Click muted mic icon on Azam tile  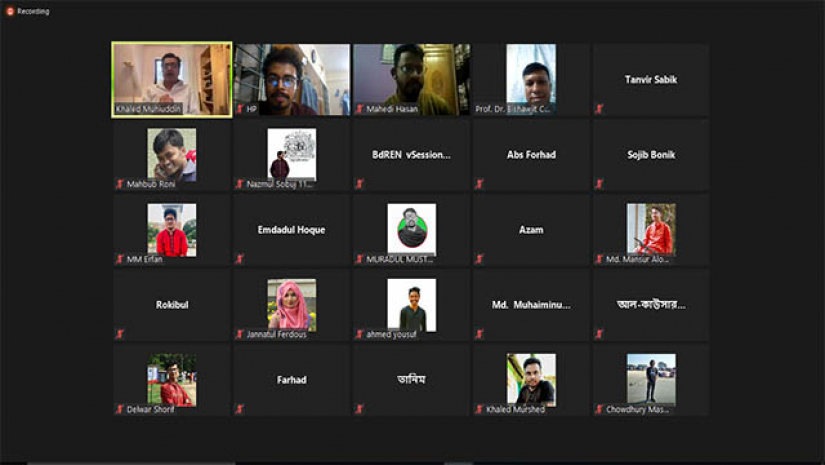[x=479, y=259]
